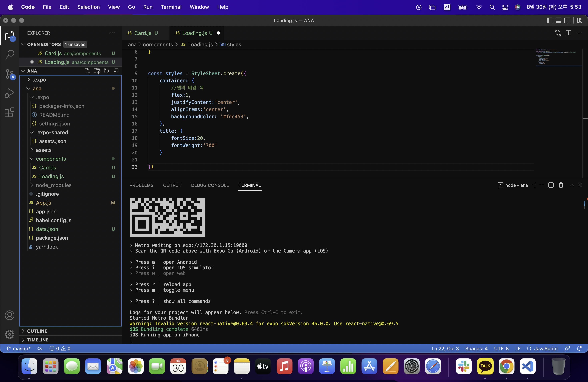Split the editor to the right
The width and height of the screenshot is (588, 382).
(x=568, y=33)
